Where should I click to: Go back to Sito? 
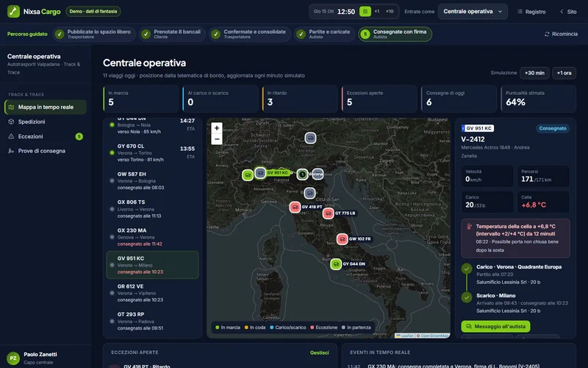(568, 12)
